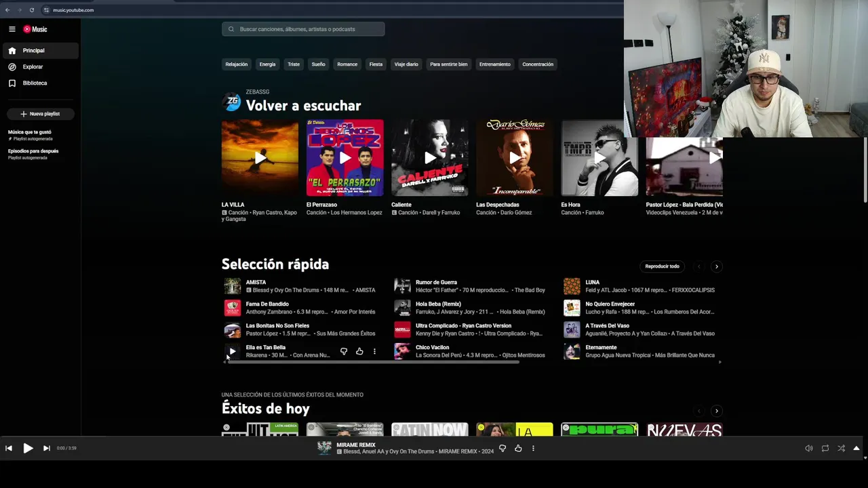Image resolution: width=868 pixels, height=488 pixels.
Task: Select the Relajación mood chip
Action: pyautogui.click(x=236, y=64)
